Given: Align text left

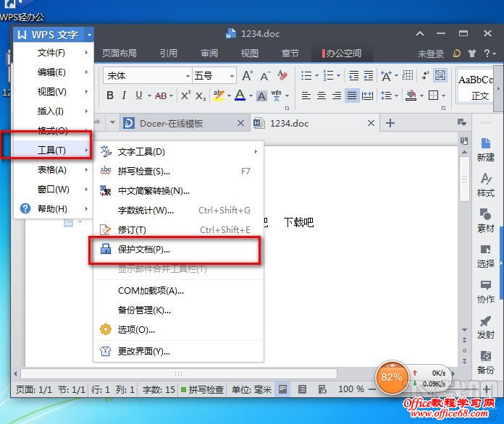Looking at the screenshot, I should (306, 96).
